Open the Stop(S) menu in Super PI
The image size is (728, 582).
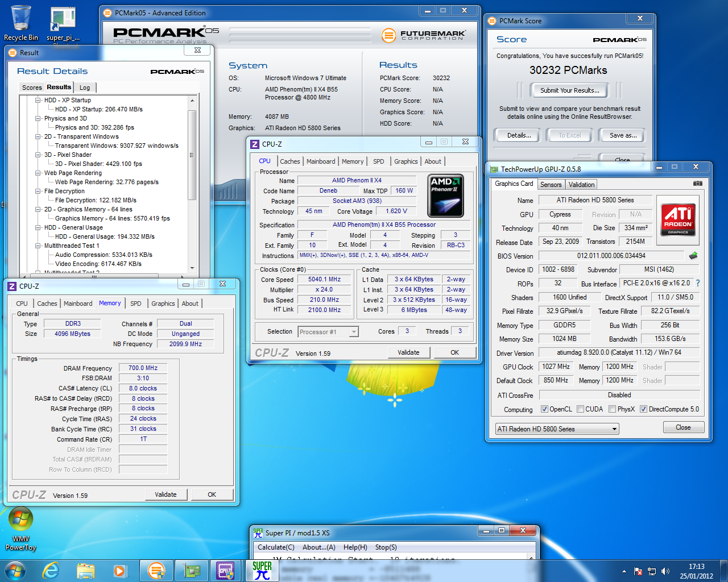386,547
